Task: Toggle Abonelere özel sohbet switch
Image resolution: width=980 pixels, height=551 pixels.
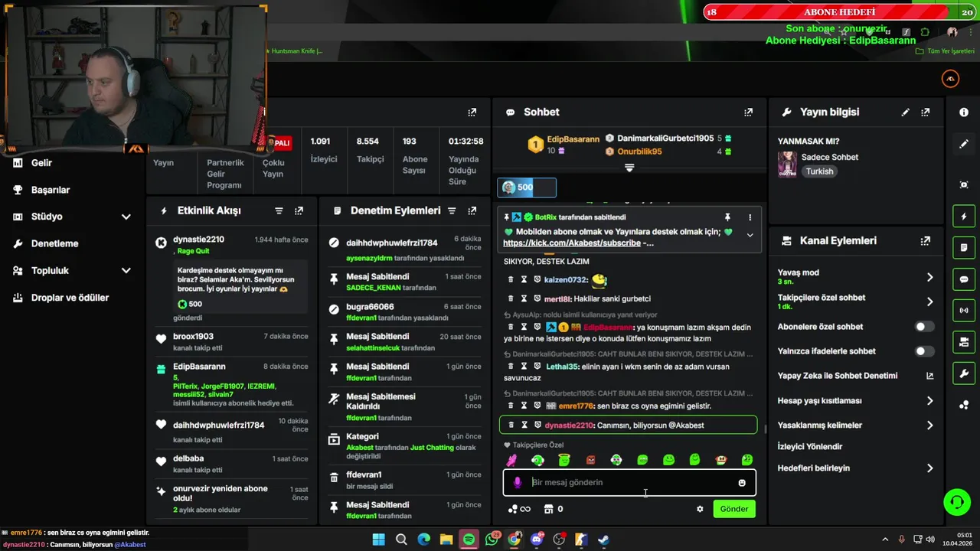Action: point(925,327)
